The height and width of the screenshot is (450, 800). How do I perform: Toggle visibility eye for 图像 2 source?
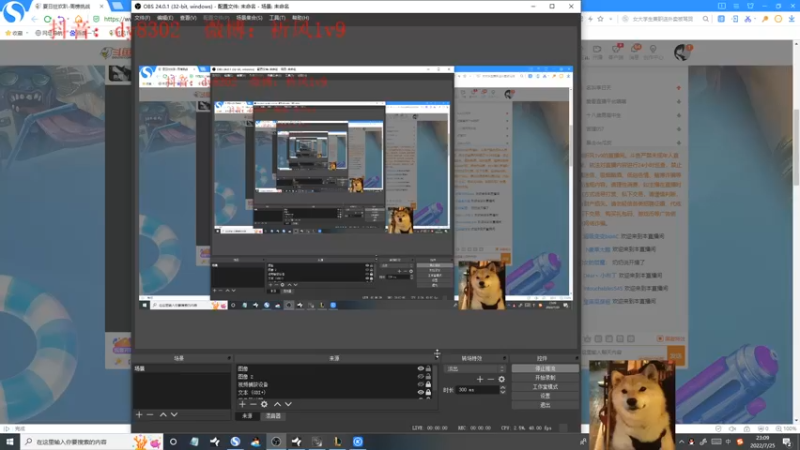[x=421, y=377]
